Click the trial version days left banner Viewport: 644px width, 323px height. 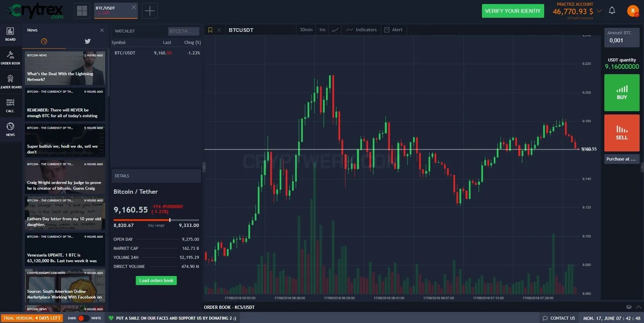click(x=32, y=318)
